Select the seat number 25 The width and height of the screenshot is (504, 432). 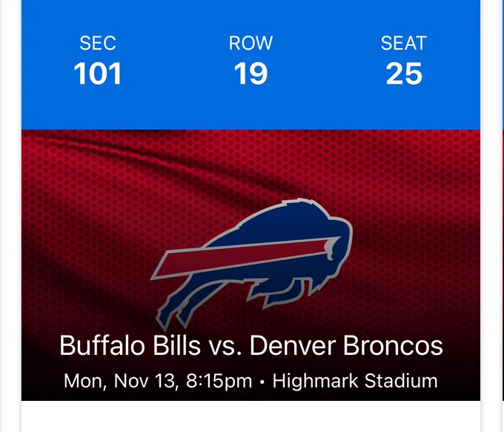point(404,73)
